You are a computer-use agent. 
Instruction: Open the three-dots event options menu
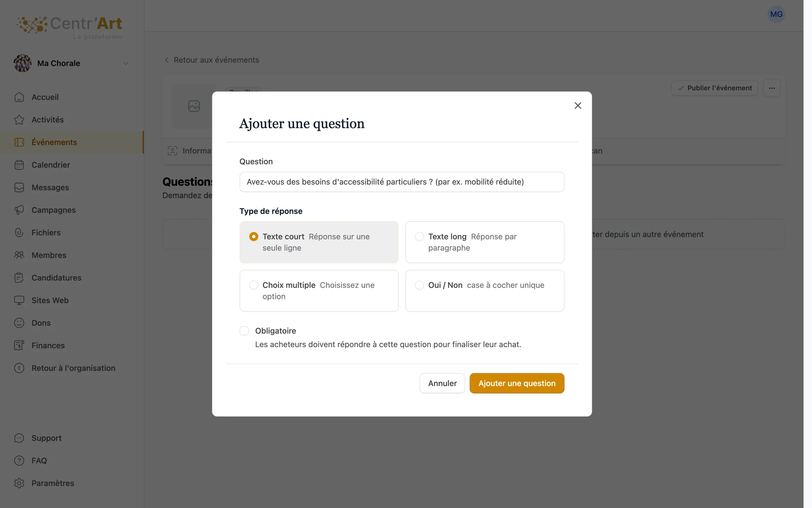(x=772, y=88)
